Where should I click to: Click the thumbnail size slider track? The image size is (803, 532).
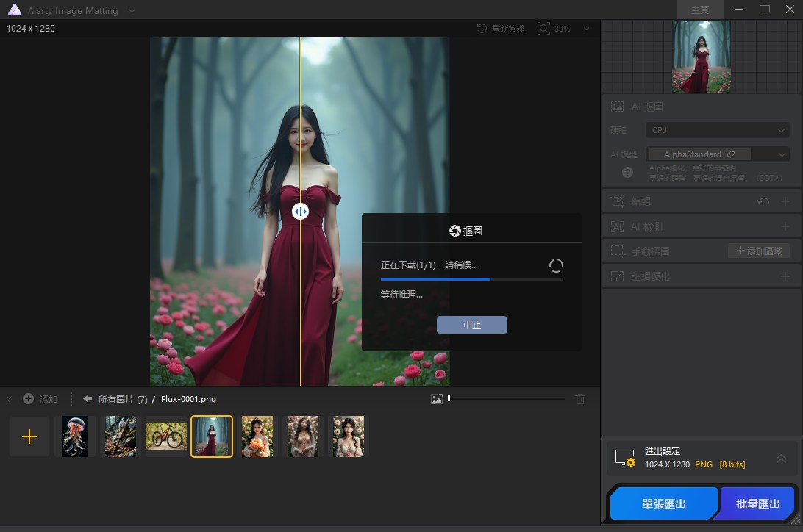tap(507, 398)
